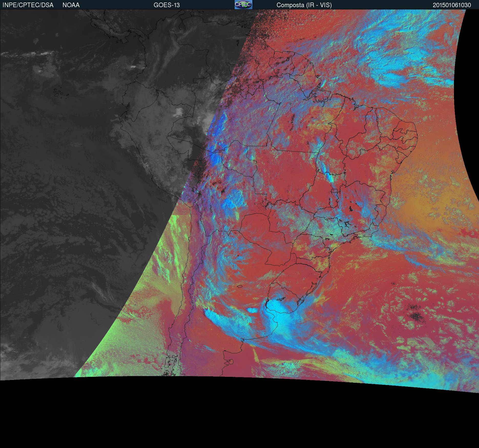Click the bright cyan cloud over Río de la Plata

point(280,315)
